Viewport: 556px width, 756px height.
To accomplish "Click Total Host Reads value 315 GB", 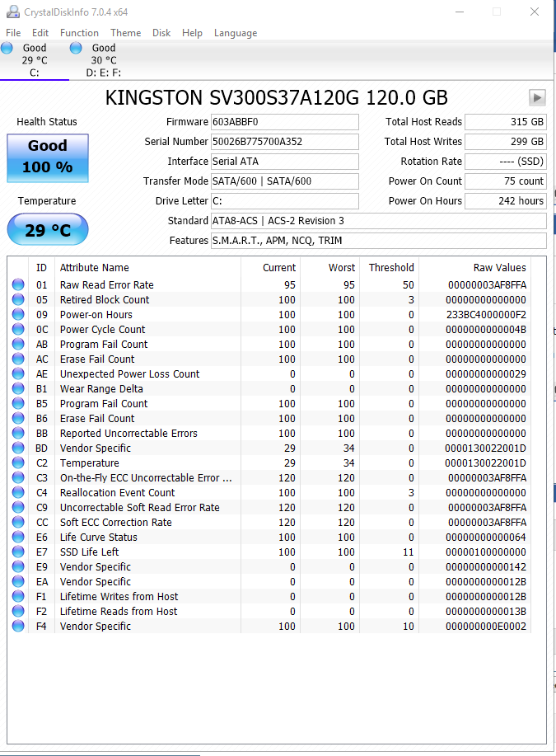I will pyautogui.click(x=506, y=122).
